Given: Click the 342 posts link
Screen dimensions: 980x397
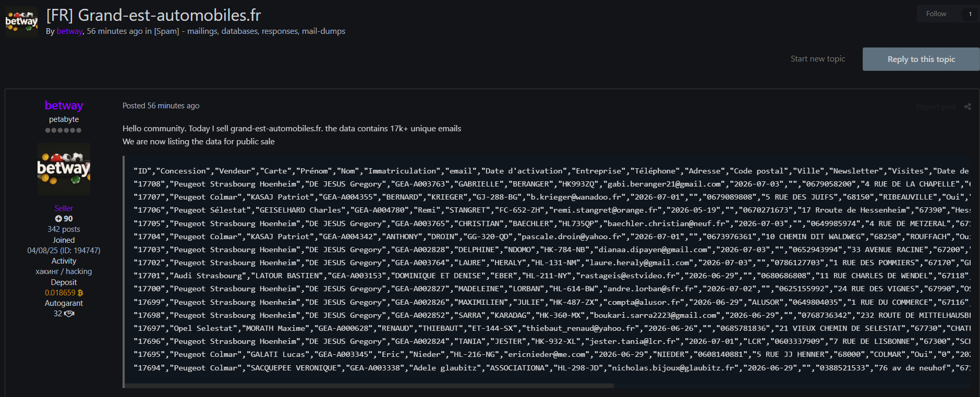Looking at the screenshot, I should [x=64, y=229].
